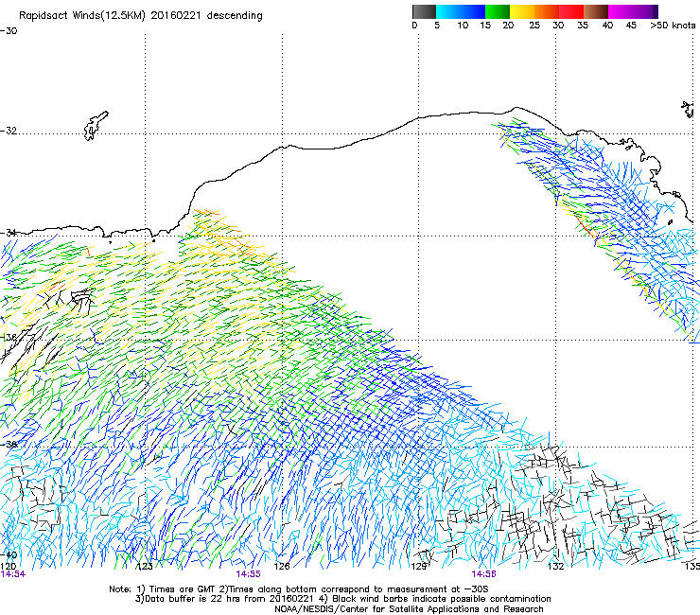Click the legend label '>50 knots'
This screenshot has width=700, height=615.
(x=673, y=26)
